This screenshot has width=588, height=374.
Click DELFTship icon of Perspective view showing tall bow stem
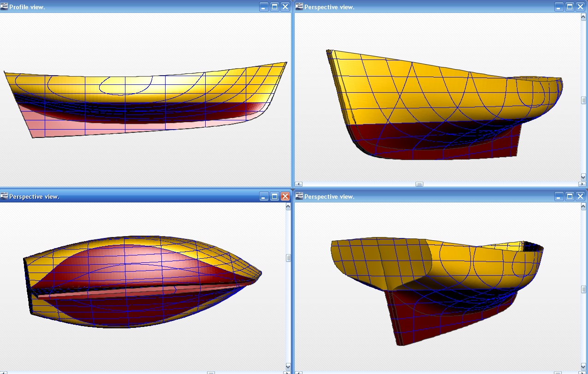point(299,6)
